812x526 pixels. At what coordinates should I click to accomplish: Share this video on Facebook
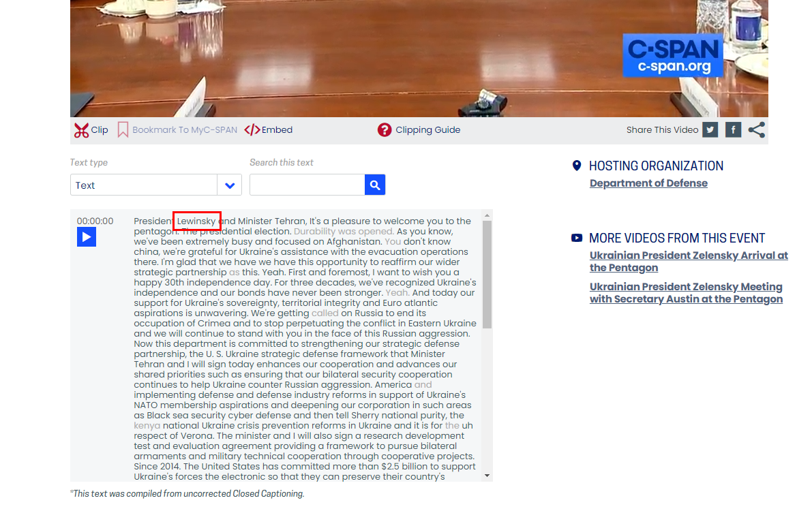point(733,130)
